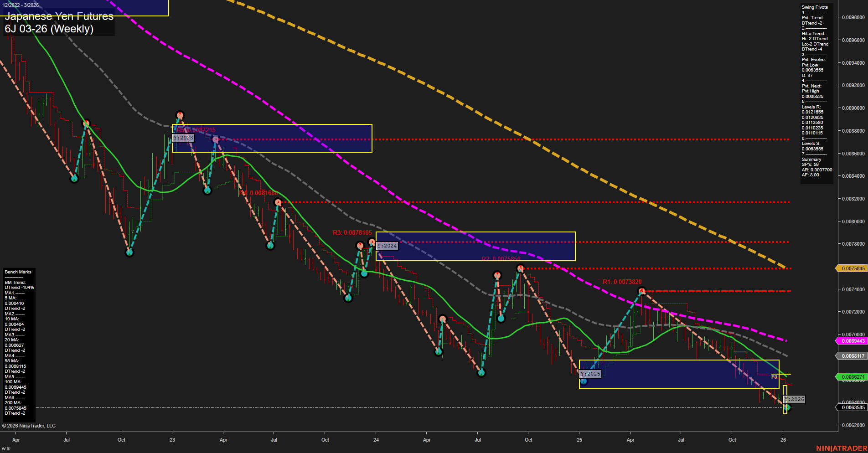Collapse the Bench Marks panel
This screenshot has height=453, width=868.
point(17,272)
